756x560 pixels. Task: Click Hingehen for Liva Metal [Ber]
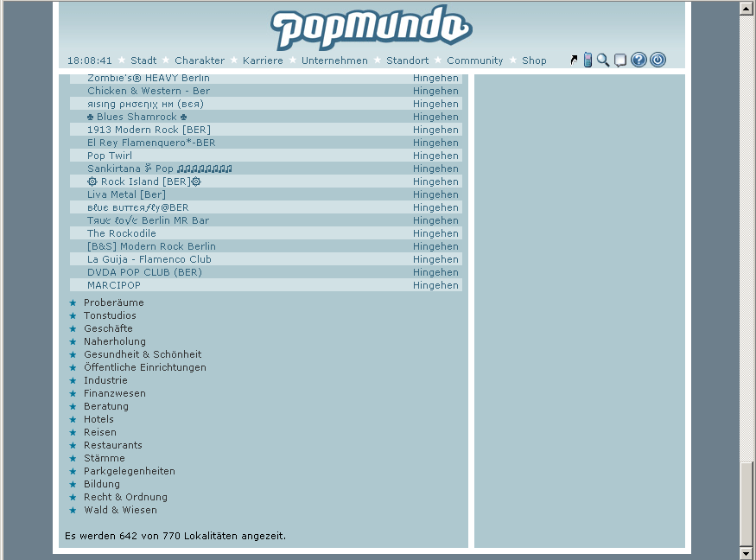pyautogui.click(x=435, y=194)
